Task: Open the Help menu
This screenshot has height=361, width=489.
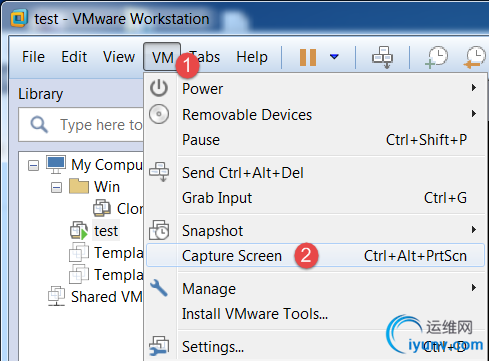Action: coord(252,57)
